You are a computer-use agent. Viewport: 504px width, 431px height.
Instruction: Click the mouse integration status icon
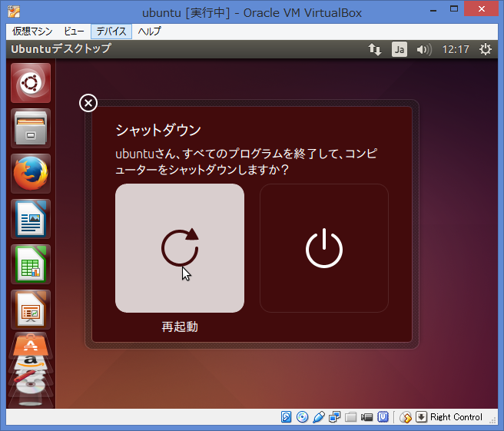pos(406,417)
